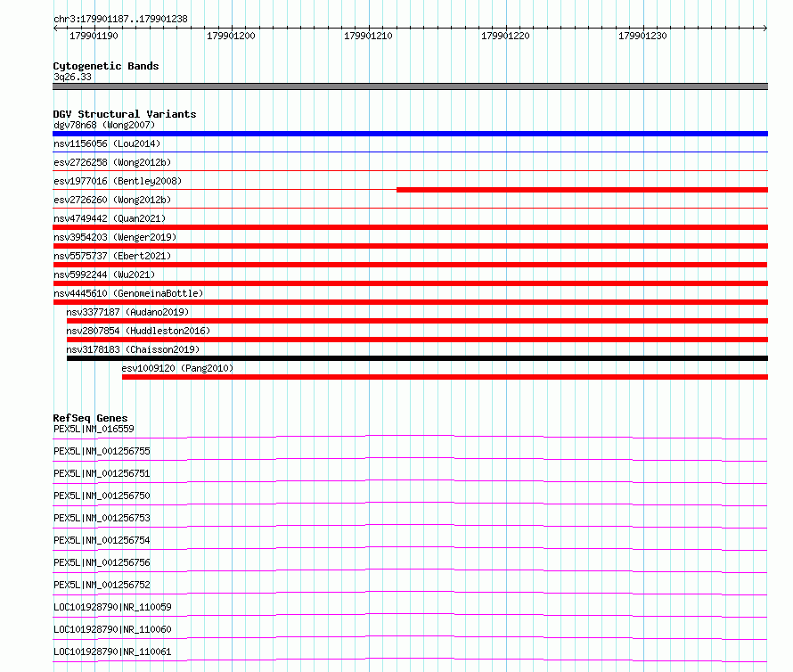Select the 3q26.33 band label

(x=72, y=77)
